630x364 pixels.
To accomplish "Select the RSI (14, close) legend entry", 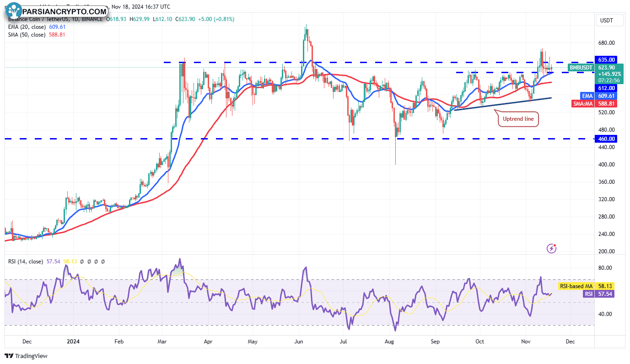I will click(x=26, y=262).
